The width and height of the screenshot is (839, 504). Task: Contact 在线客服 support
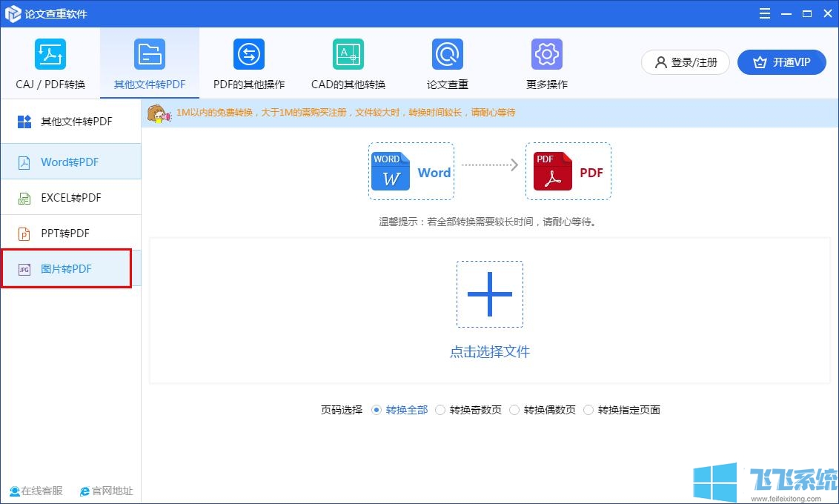[x=36, y=491]
